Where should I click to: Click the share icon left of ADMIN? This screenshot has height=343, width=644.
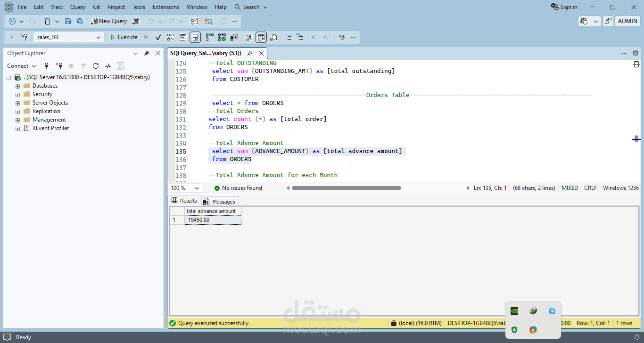coord(608,21)
